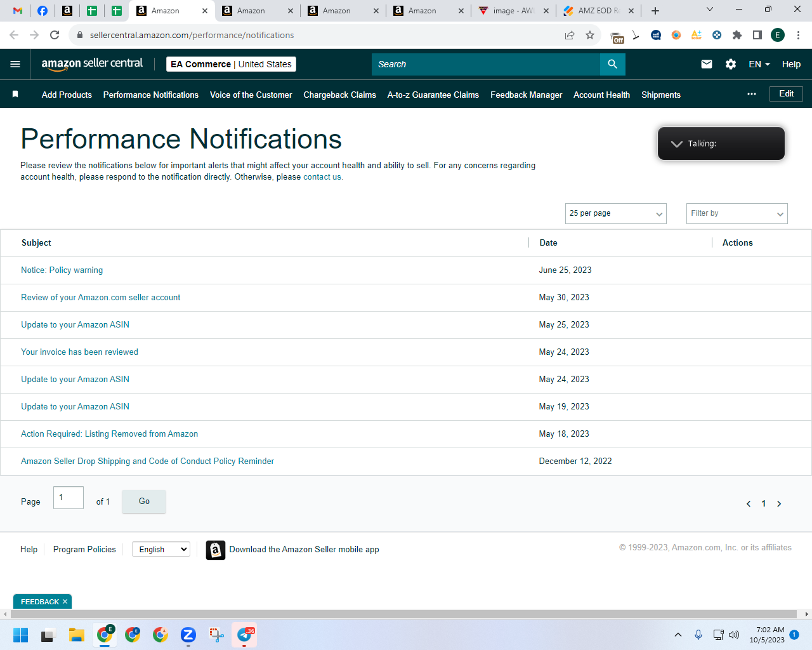The height and width of the screenshot is (650, 812).
Task: Open the Chrome tab search chevron
Action: 710,9
